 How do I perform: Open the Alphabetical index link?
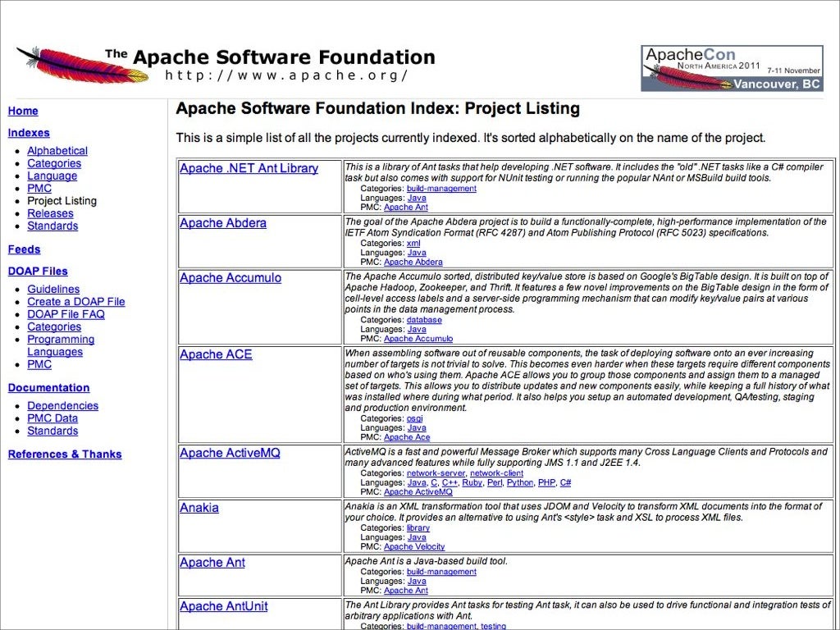tap(57, 151)
